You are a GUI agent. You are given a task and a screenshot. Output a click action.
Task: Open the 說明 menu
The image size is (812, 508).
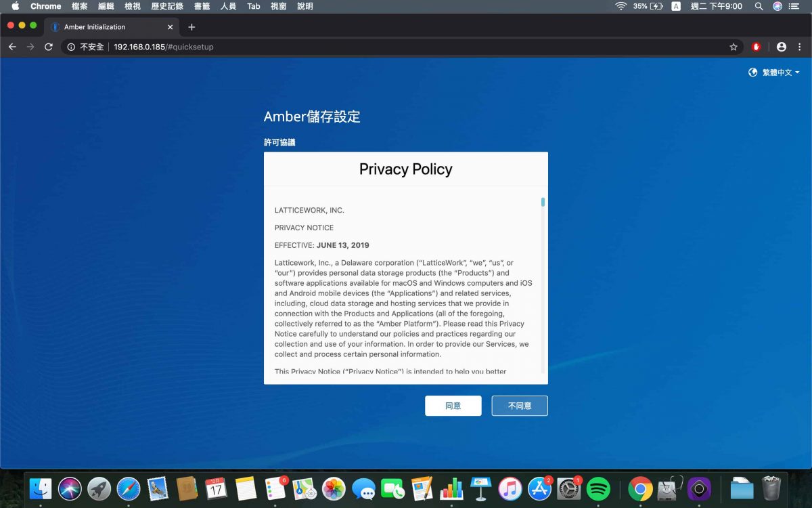pos(305,6)
